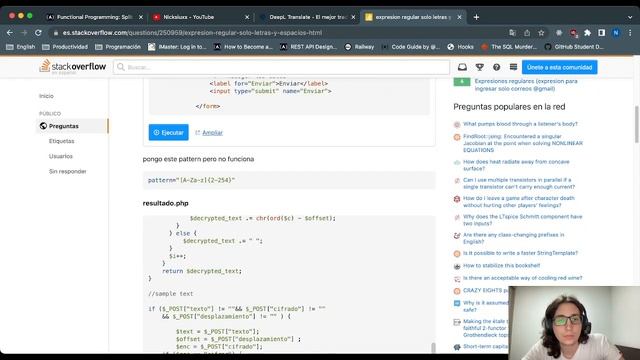Reload the current page
This screenshot has width=640, height=360.
(x=38, y=33)
